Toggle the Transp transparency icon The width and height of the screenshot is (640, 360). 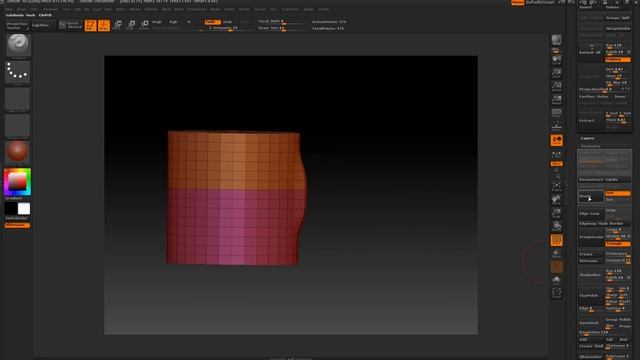tap(556, 253)
